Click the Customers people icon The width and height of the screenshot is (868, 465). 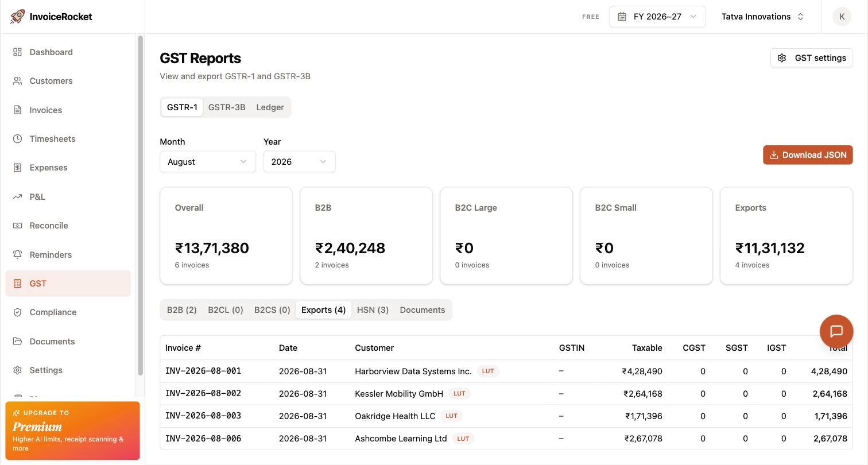18,81
